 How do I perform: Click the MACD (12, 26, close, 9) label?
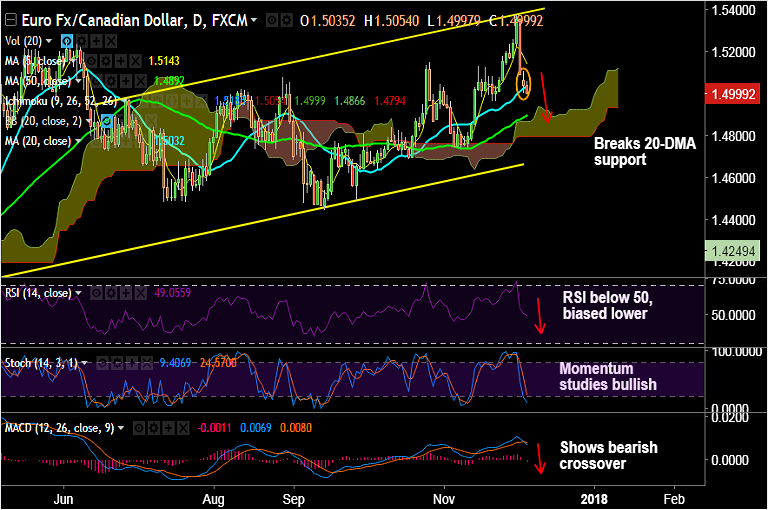point(60,428)
